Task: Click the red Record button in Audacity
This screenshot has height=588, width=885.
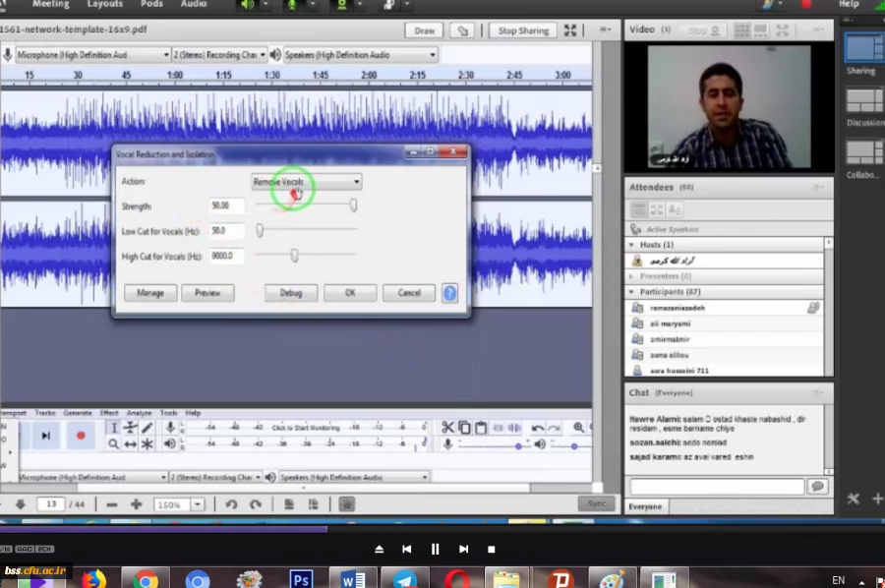Action: tap(81, 435)
